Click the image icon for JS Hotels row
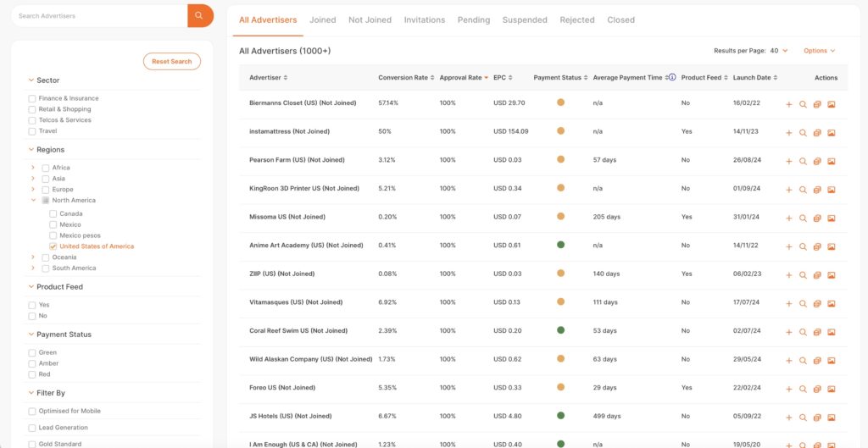 (832, 418)
